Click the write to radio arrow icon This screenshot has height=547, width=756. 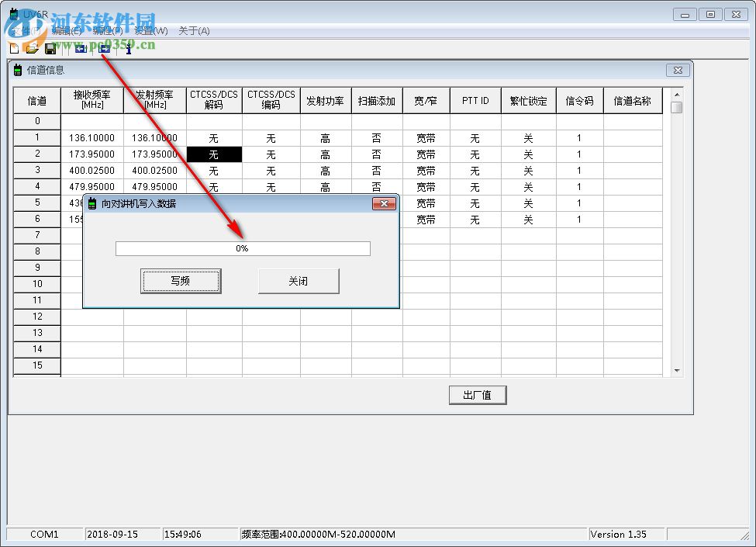pyautogui.click(x=104, y=48)
